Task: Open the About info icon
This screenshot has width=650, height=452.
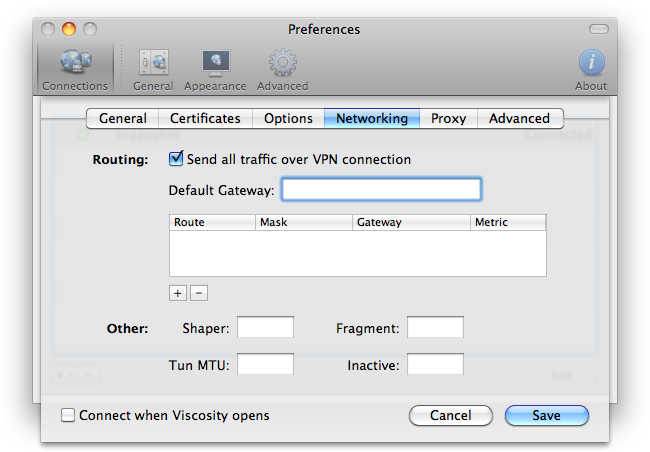Action: pos(591,68)
